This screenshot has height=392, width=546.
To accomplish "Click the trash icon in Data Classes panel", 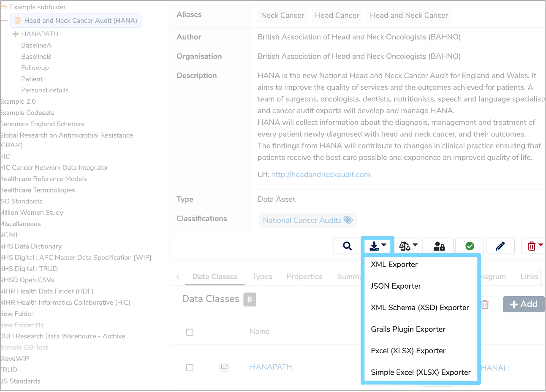I will 485,304.
